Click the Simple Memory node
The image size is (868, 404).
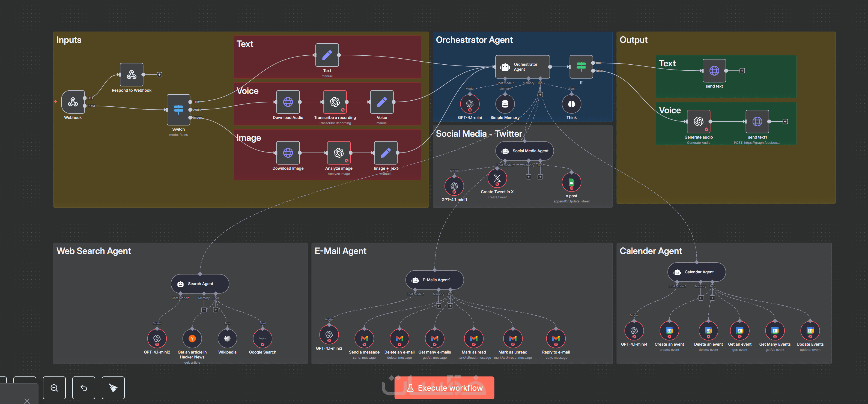505,104
